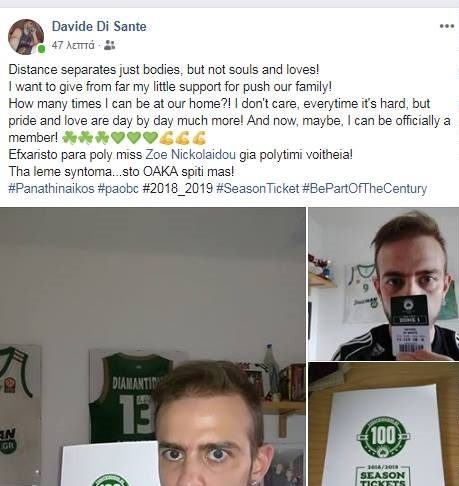Open the Season Tickets booklet photo
Screen dimensions: 459x486
[384, 424]
